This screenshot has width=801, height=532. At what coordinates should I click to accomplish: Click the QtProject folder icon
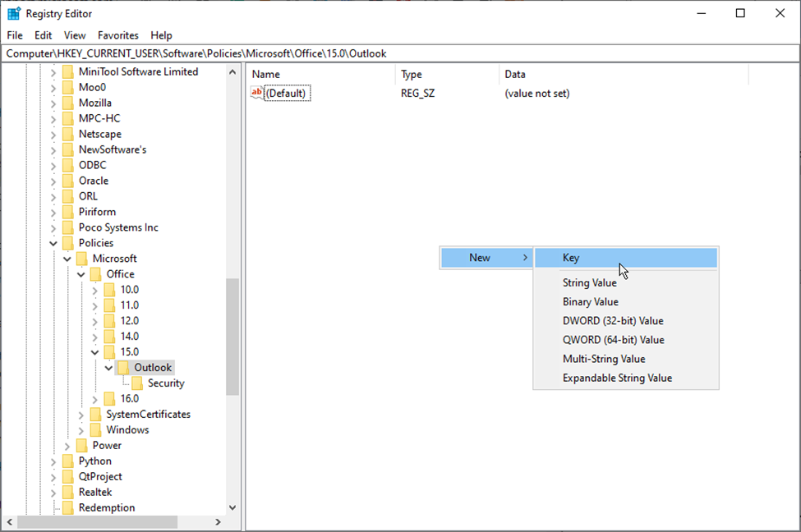click(68, 477)
